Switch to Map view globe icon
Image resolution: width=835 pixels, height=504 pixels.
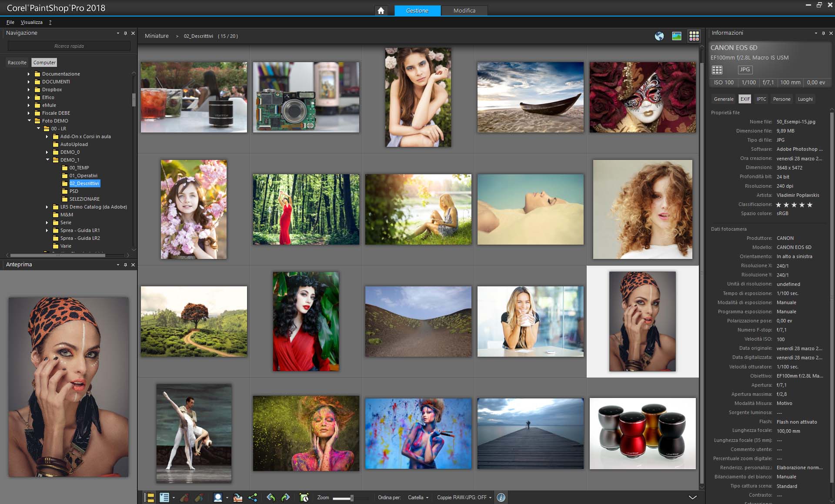tap(659, 36)
